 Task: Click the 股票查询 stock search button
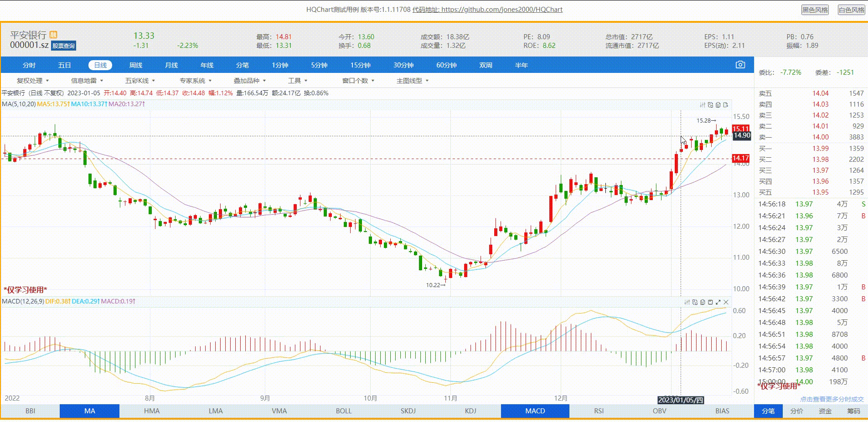click(x=63, y=46)
